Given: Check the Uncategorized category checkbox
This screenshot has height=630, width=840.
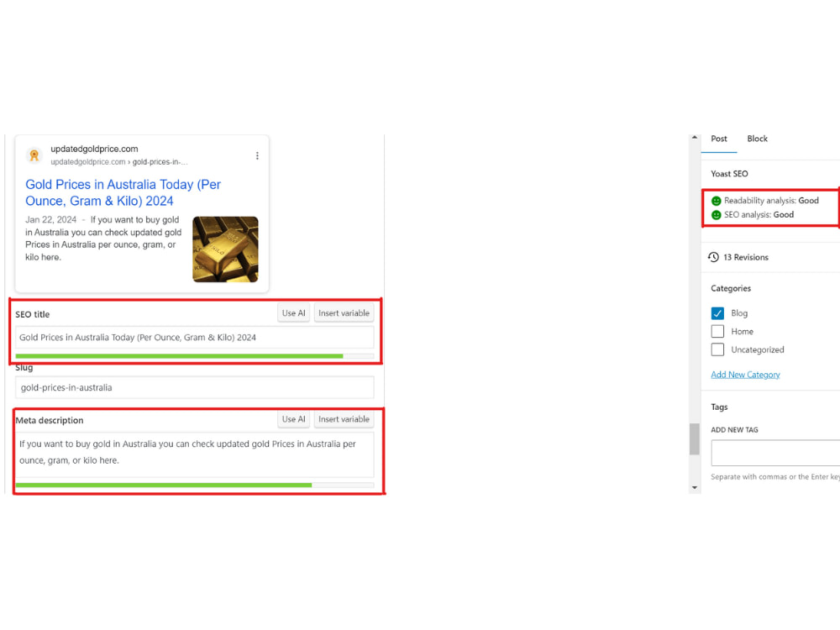Looking at the screenshot, I should click(718, 349).
